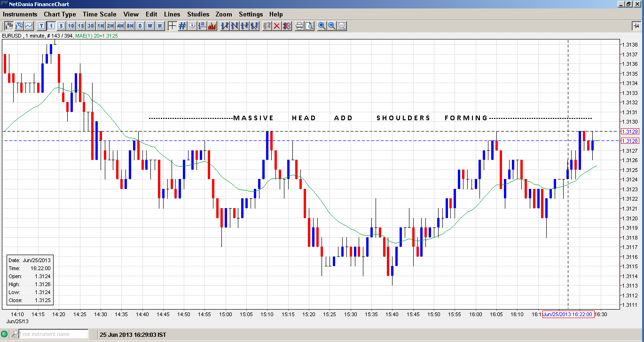
Task: Open print preview icon
Action: pyautogui.click(x=309, y=26)
